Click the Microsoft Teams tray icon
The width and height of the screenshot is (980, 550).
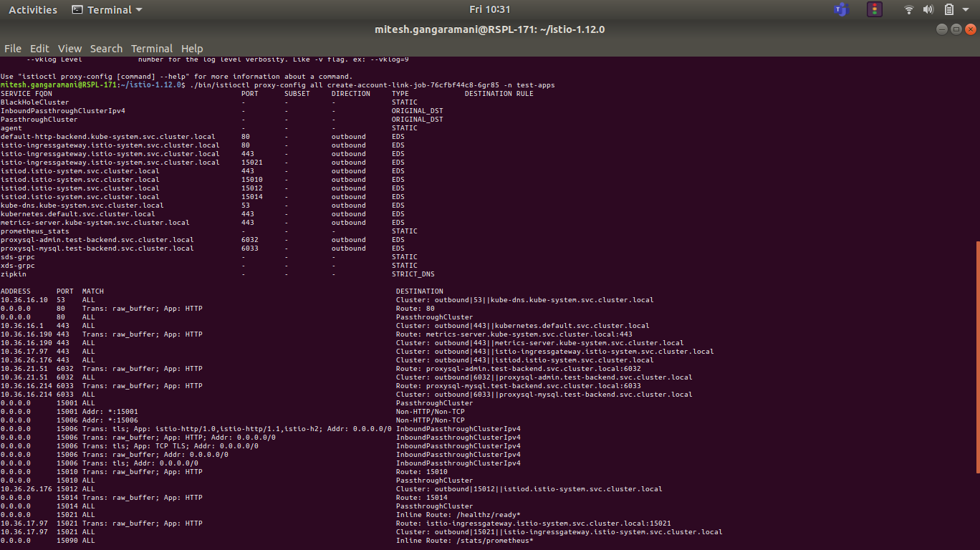click(841, 10)
